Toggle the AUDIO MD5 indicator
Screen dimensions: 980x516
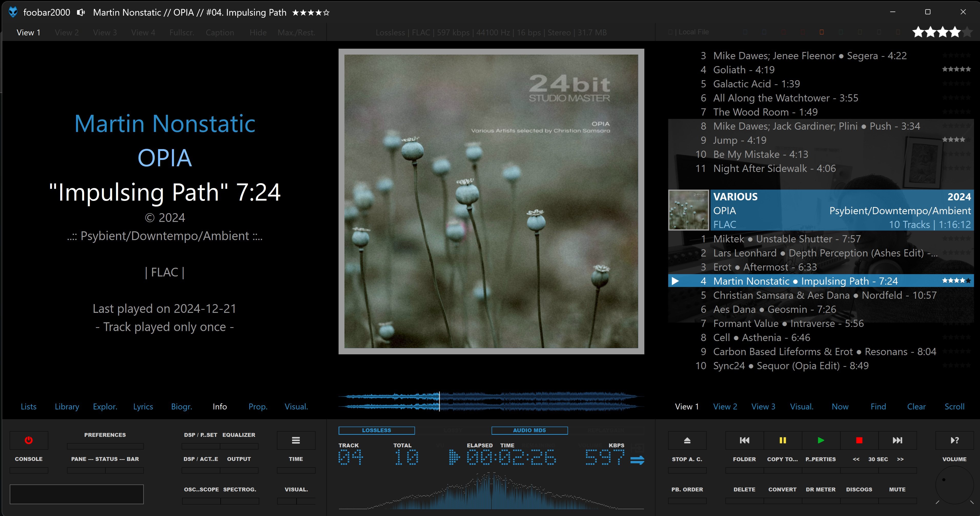(x=529, y=430)
